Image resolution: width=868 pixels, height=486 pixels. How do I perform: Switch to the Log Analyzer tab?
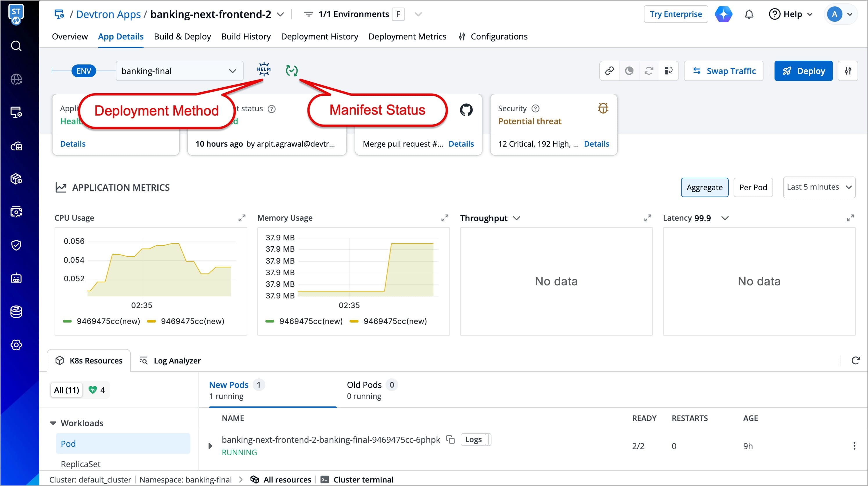[x=170, y=361]
